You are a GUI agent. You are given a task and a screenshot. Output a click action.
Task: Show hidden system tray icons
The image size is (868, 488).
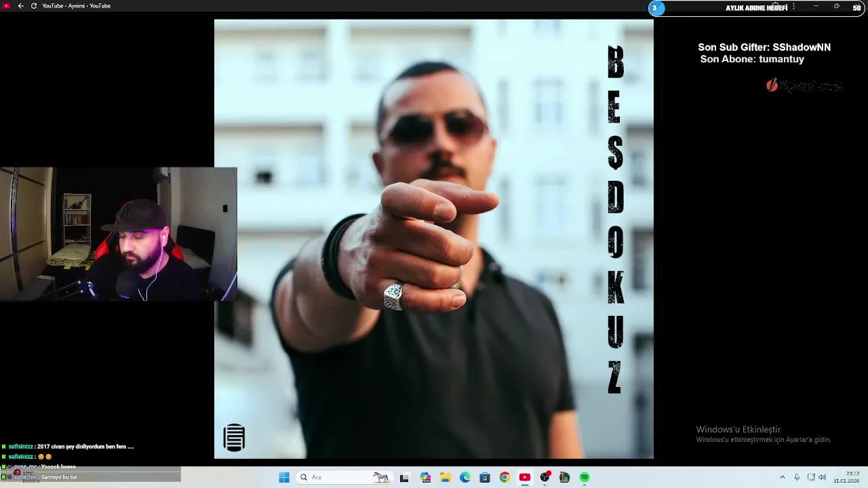pos(782,477)
